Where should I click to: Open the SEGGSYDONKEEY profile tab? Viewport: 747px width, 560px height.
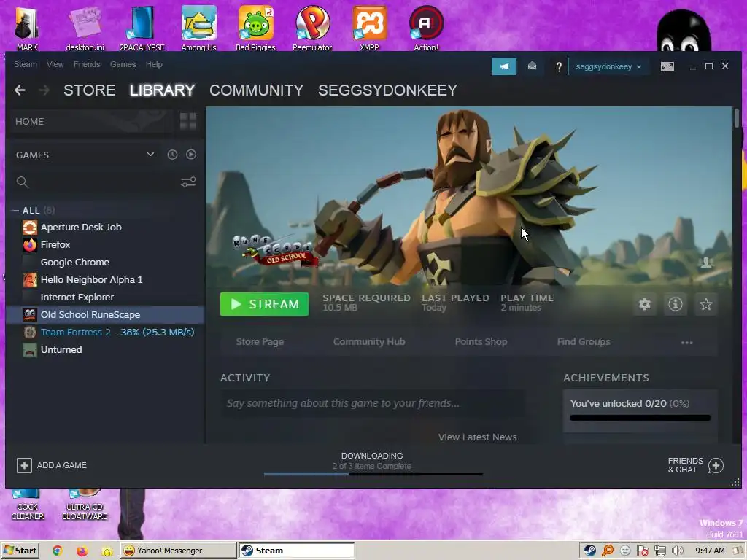388,90
